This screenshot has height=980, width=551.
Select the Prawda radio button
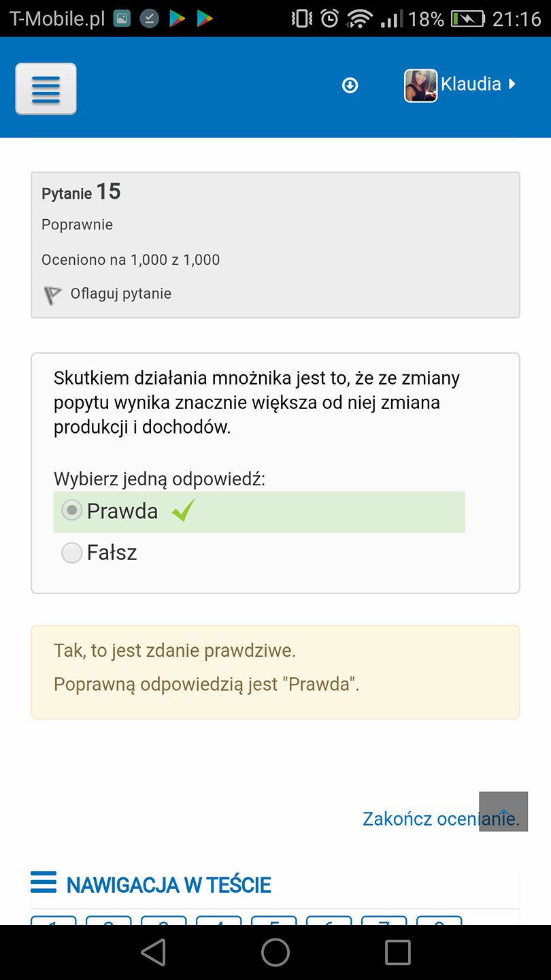tap(71, 510)
